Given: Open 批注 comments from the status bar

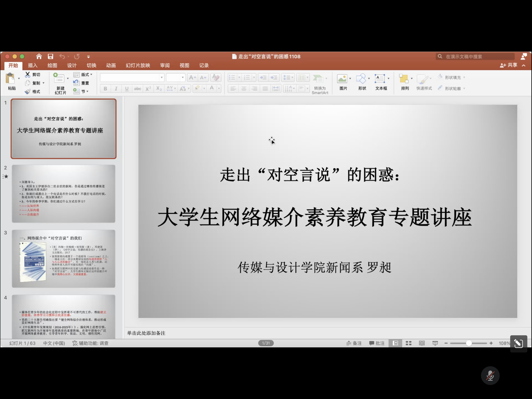Looking at the screenshot, I should pos(377,343).
